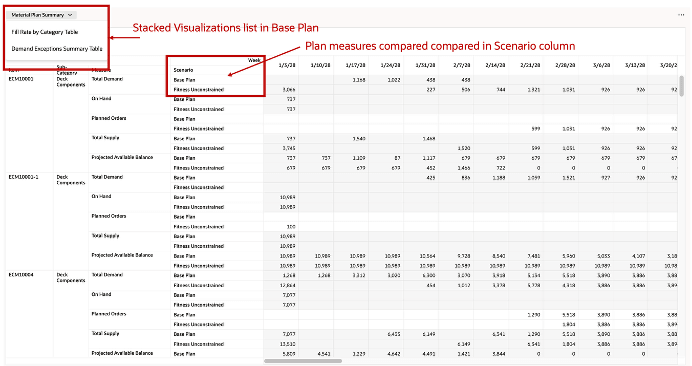
Task: Click the Week header label
Action: tap(254, 60)
